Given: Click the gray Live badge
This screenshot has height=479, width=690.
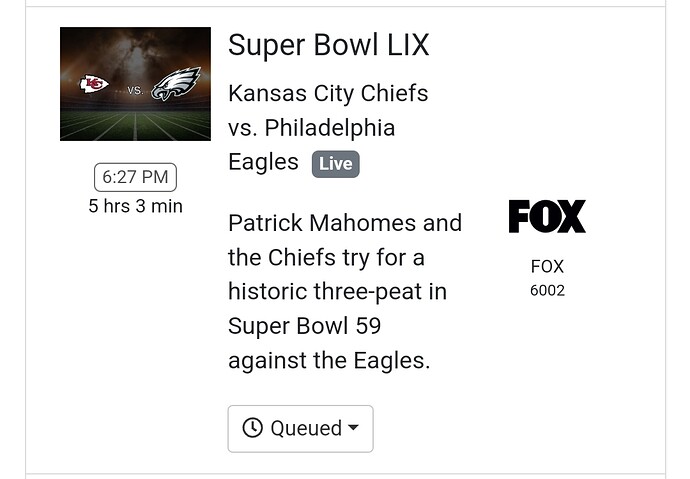Looking at the screenshot, I should click(335, 164).
